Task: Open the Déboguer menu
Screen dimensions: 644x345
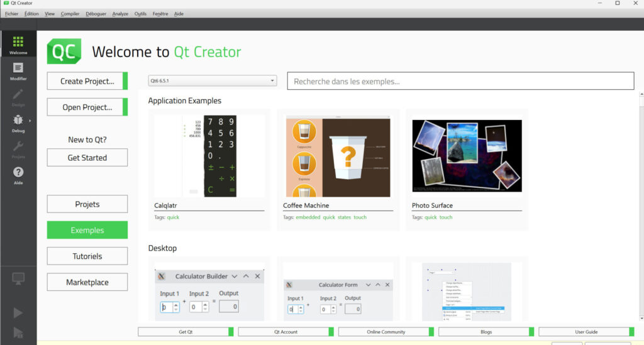Action: (x=96, y=14)
